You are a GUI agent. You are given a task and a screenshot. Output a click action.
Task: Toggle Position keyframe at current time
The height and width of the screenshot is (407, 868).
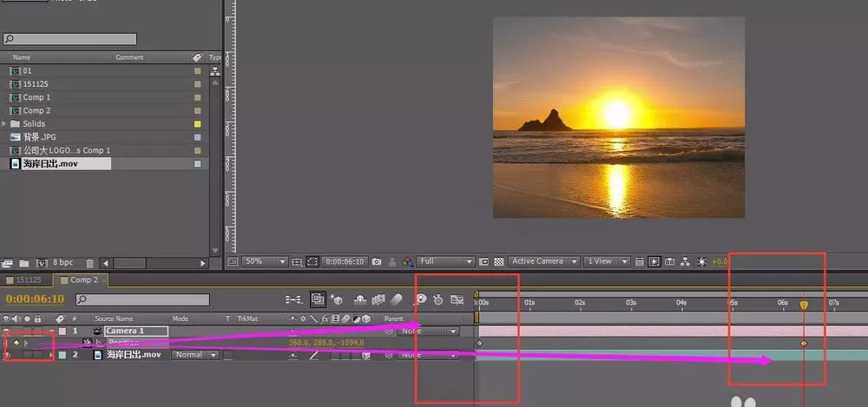pos(16,344)
